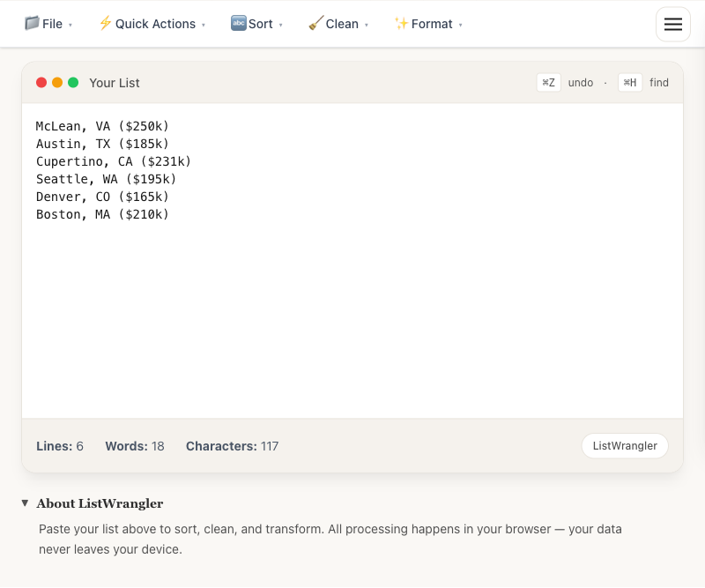Open the Quick Actions menu
The width and height of the screenshot is (705, 588).
[155, 24]
